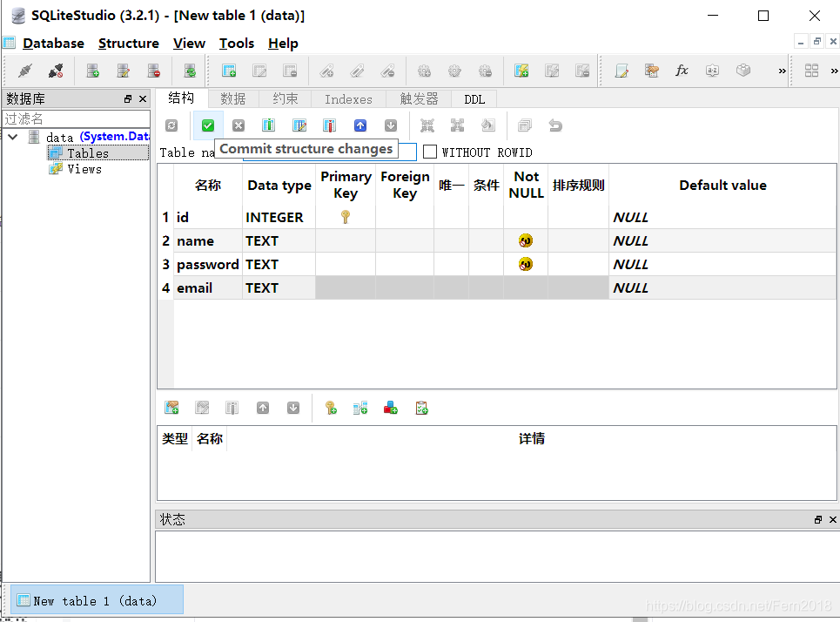Edit the selected column icon

tap(299, 125)
